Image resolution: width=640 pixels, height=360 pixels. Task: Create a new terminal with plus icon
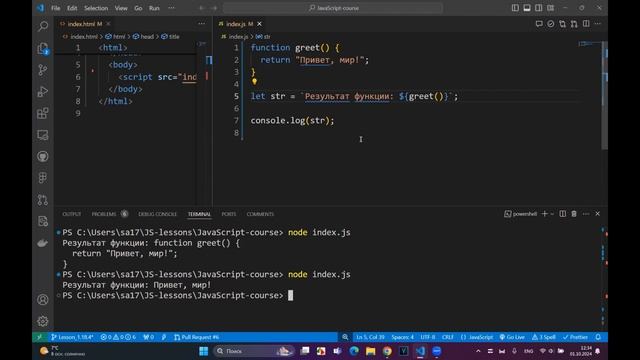click(x=544, y=213)
